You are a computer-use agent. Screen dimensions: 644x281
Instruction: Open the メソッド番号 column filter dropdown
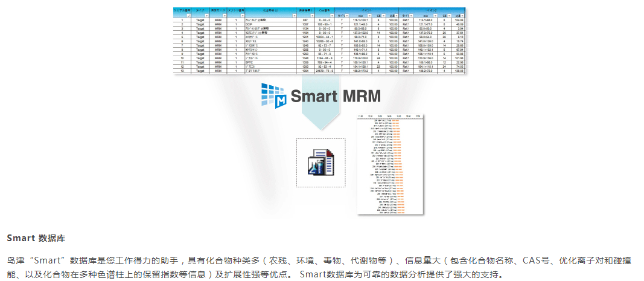point(243,16)
